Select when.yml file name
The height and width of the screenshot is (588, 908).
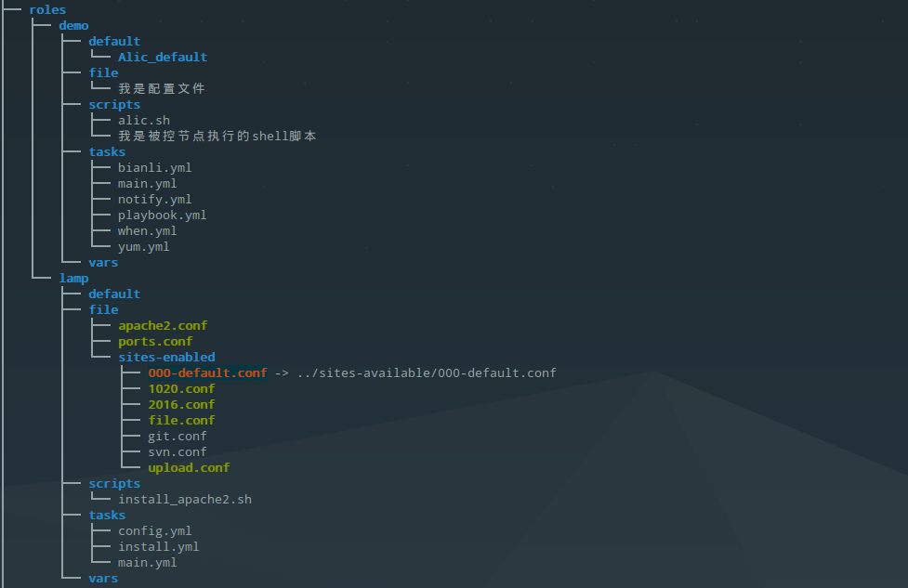tap(147, 231)
